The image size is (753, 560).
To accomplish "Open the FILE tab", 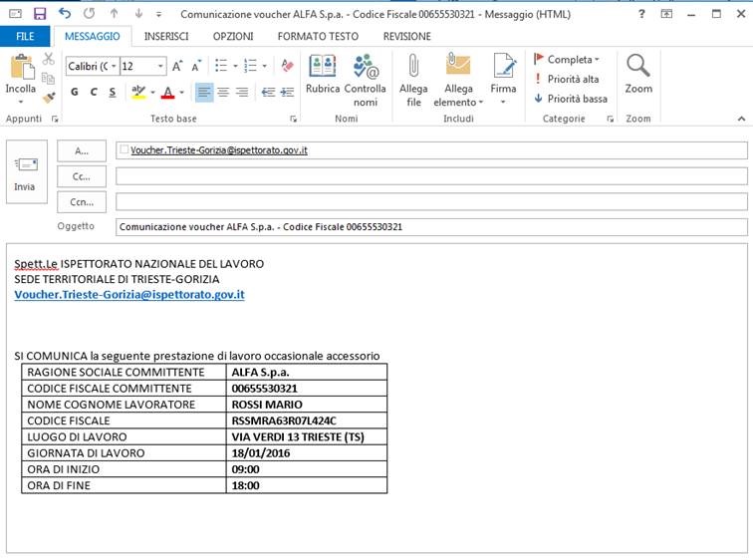I will tap(25, 37).
